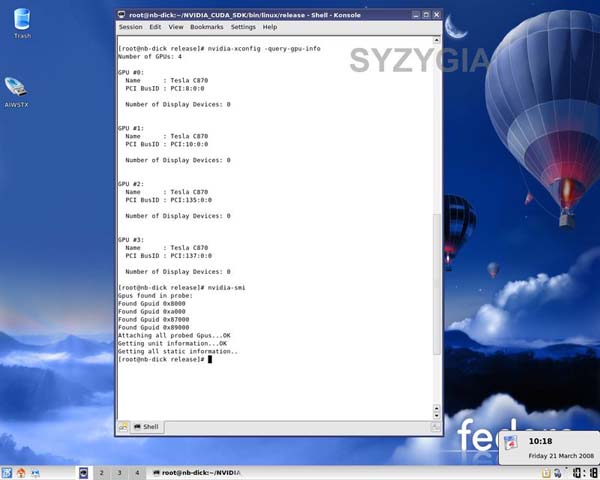600x480 pixels.
Task: Switch to virtual desktop 2
Action: pos(102,472)
